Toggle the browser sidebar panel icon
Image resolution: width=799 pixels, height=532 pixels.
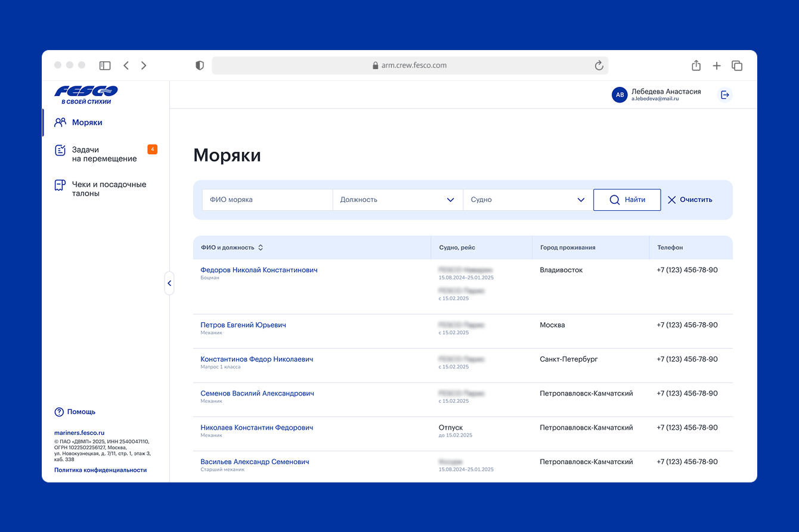point(105,66)
